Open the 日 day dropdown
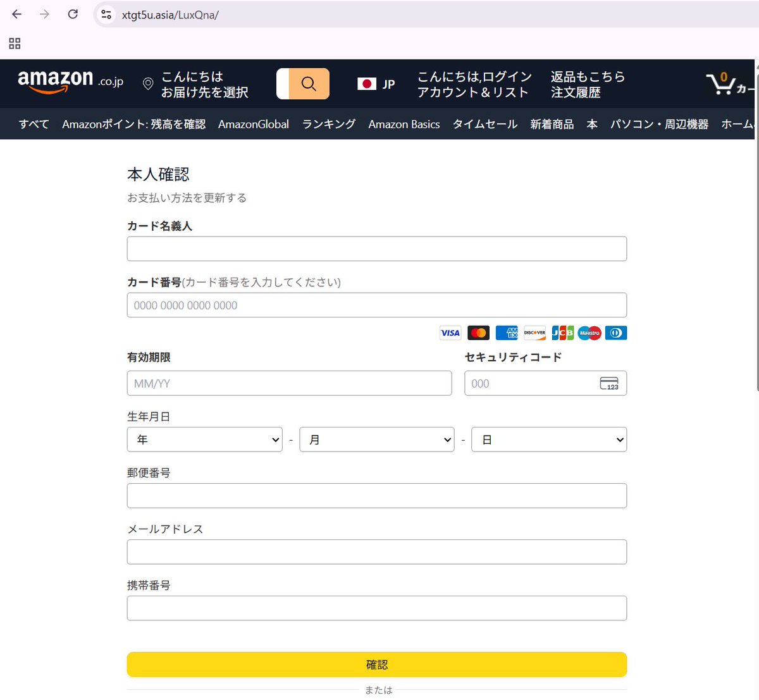 click(548, 439)
